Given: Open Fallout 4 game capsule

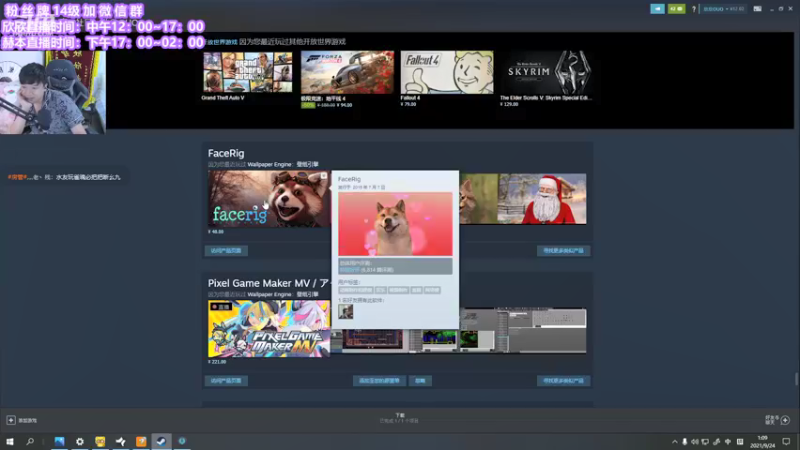Looking at the screenshot, I should [x=447, y=72].
